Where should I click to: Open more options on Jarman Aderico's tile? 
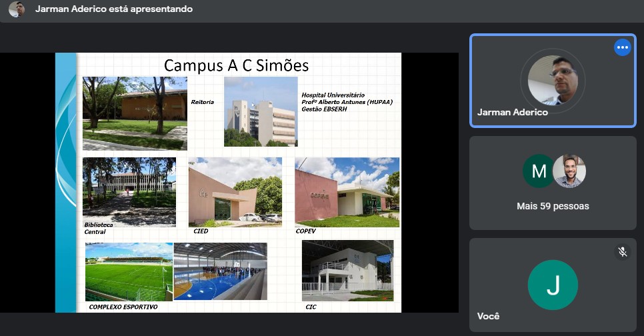coord(622,47)
